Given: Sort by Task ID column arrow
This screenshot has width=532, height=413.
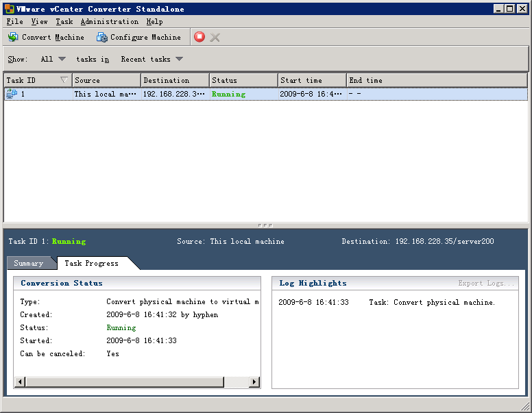Looking at the screenshot, I should click(64, 80).
